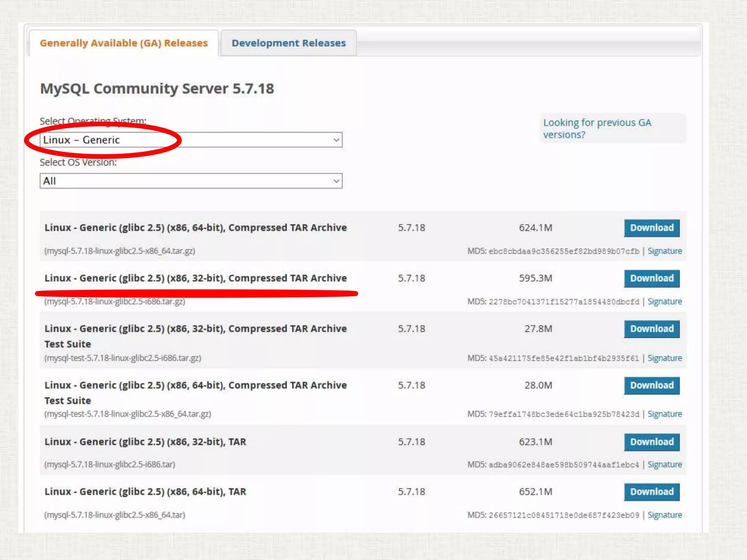This screenshot has height=560, width=747.
Task: Open the Select OS Version dropdown
Action: 191,181
